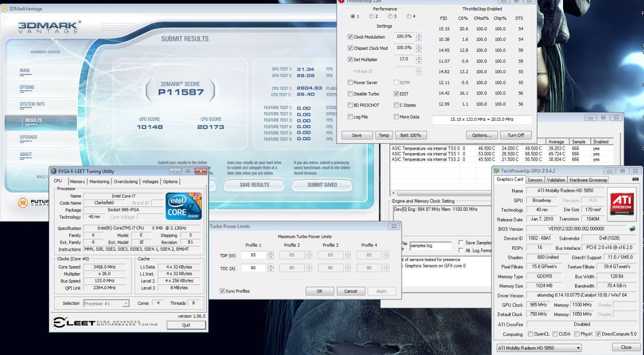Viewport: 644px width, 355px height.
Task: Toggle the Set Multiplier checkbox
Action: coord(350,59)
